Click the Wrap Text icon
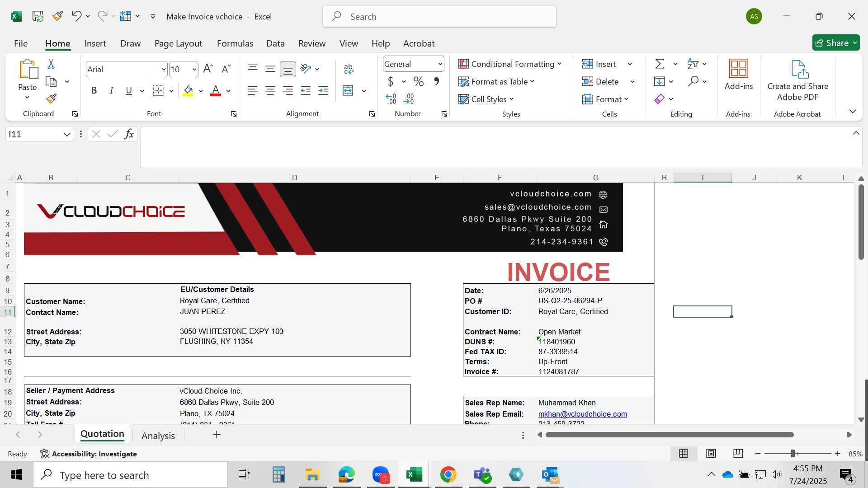The height and width of the screenshot is (488, 868). pos(349,69)
